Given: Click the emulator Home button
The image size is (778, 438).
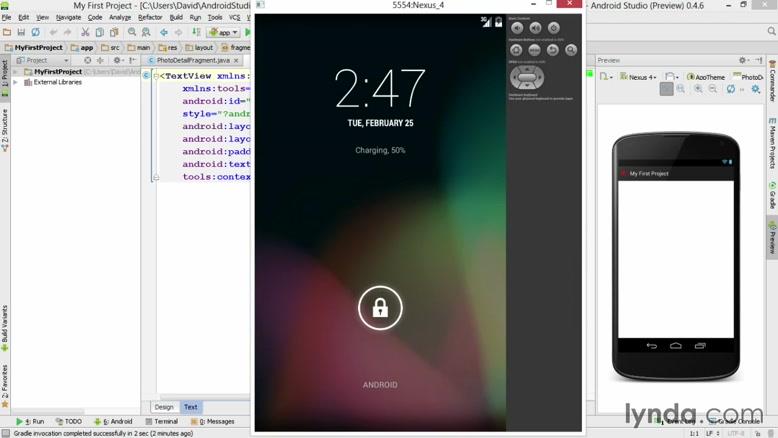Looking at the screenshot, I should (x=516, y=50).
